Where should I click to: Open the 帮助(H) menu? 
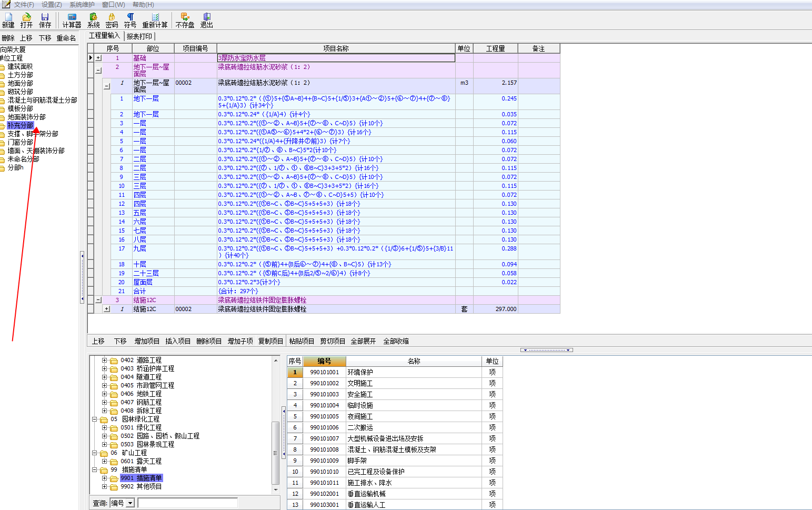pos(143,5)
